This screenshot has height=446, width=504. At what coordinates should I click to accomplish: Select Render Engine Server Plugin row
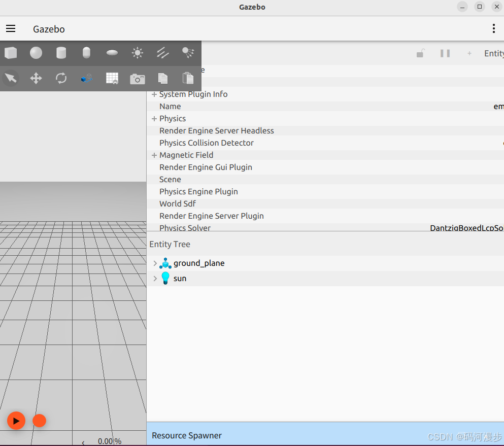click(325, 216)
